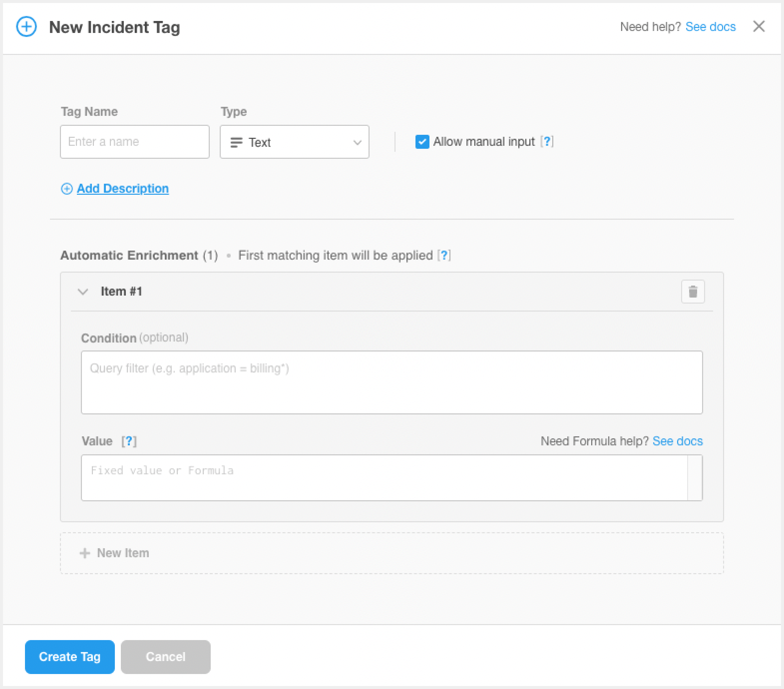Click the help icon next to Allow manual input
This screenshot has height=689, width=784.
pyautogui.click(x=547, y=141)
